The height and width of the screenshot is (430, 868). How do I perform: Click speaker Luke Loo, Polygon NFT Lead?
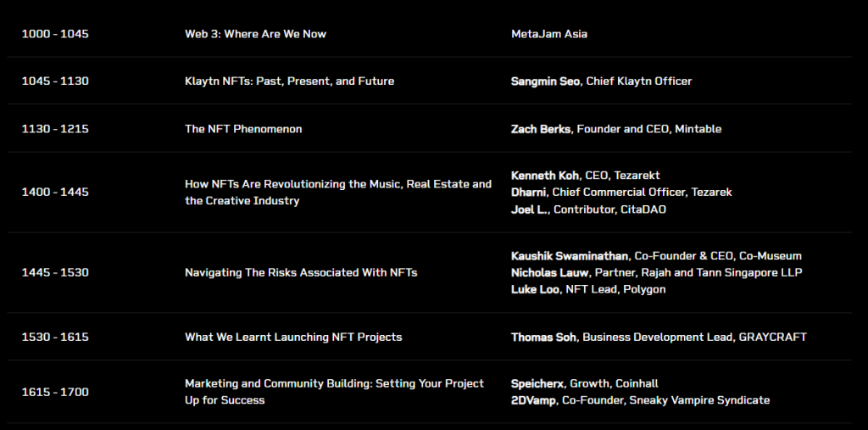pos(588,289)
